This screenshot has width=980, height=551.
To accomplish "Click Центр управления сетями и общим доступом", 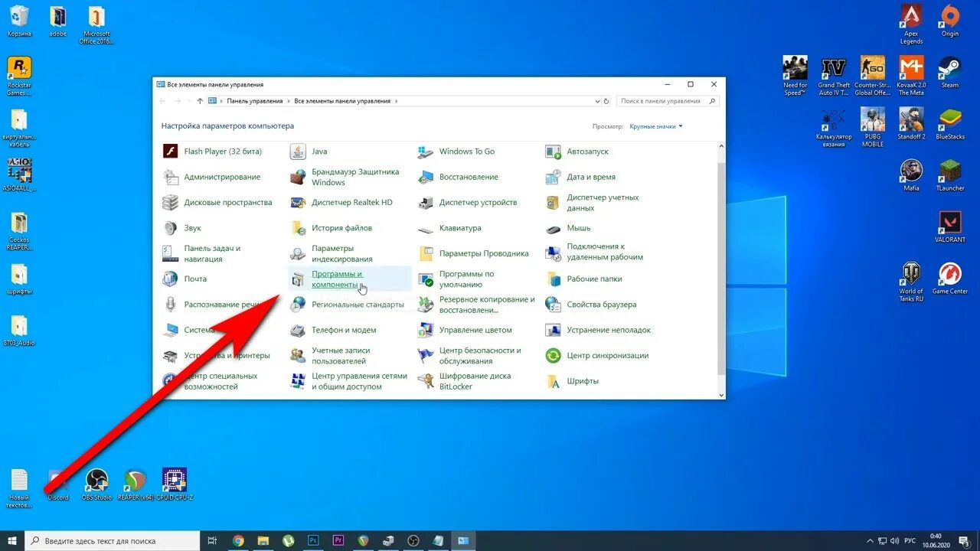I will point(360,381).
